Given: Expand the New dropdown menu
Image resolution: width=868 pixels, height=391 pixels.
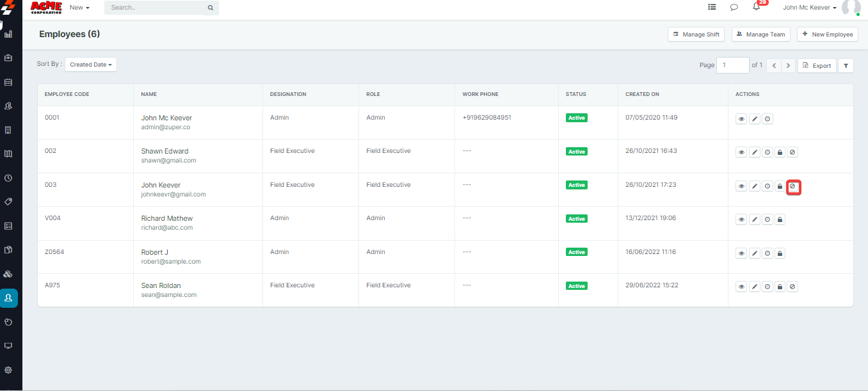Looking at the screenshot, I should coord(79,8).
